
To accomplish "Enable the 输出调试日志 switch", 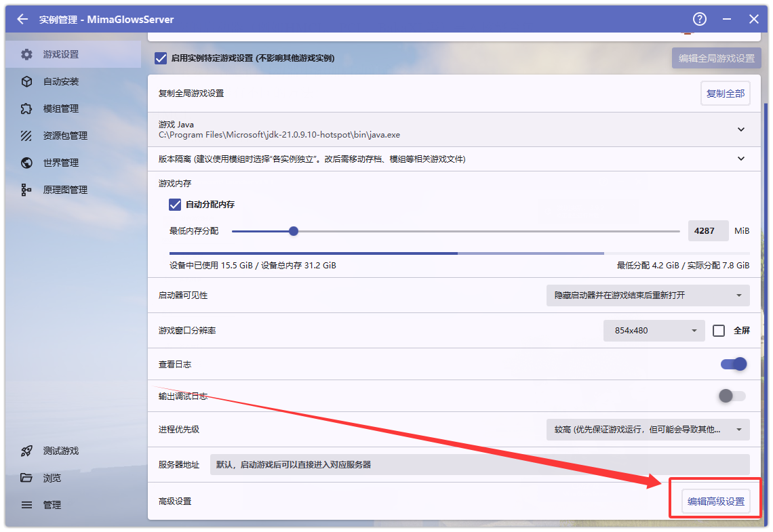I will coord(732,396).
